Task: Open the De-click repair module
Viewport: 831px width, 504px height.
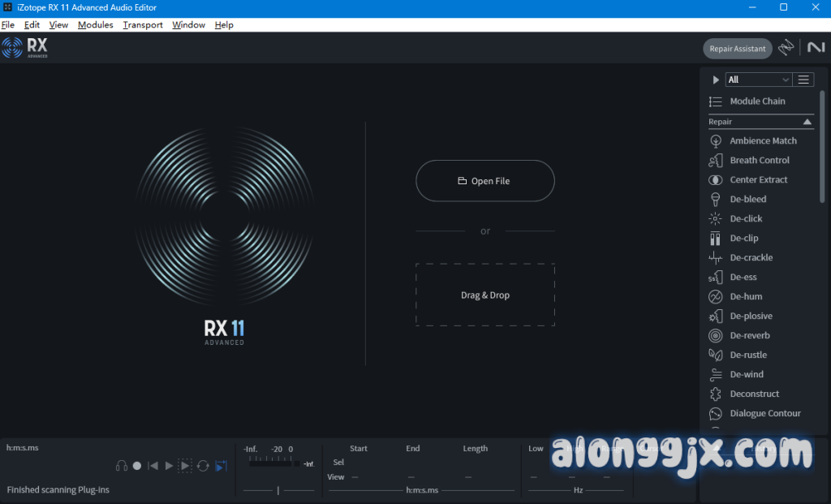Action: [746, 218]
